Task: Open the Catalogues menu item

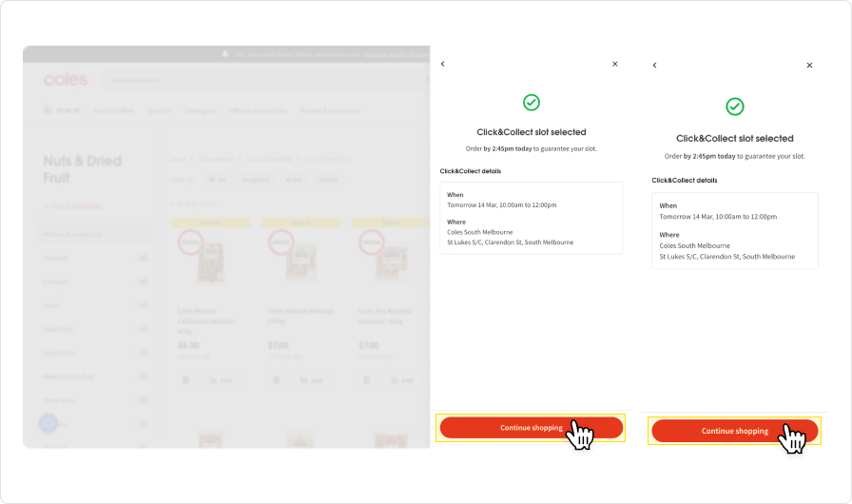Action: pos(200,111)
